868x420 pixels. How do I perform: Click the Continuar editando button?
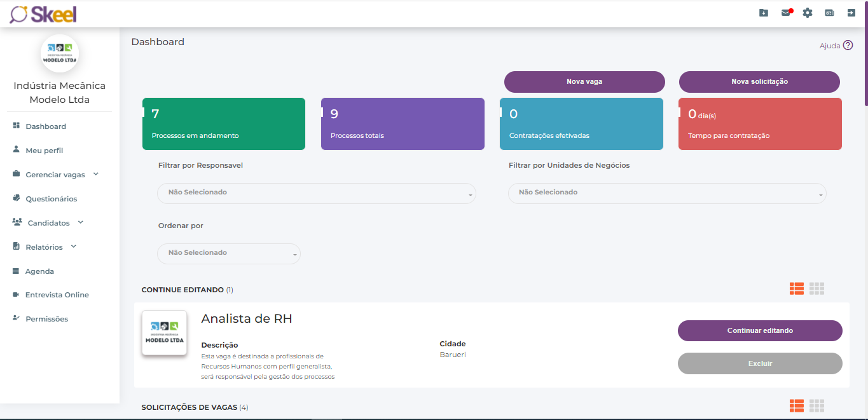click(x=759, y=330)
